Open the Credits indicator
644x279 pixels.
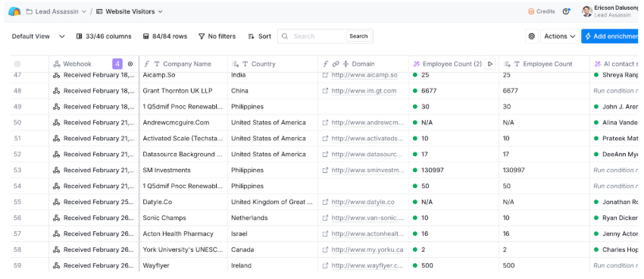pos(541,11)
